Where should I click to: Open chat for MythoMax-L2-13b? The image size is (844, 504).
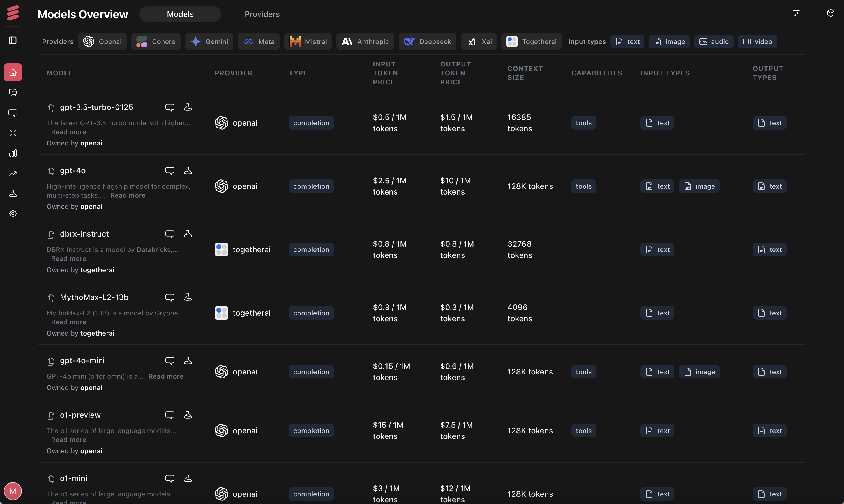[x=170, y=297]
